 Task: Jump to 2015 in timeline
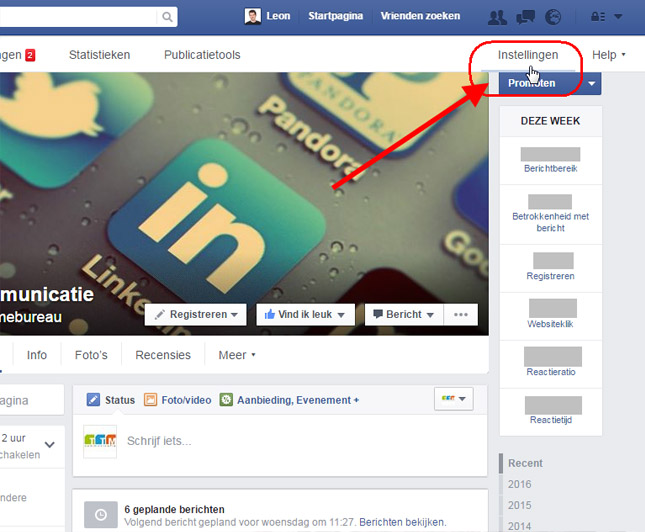point(520,505)
